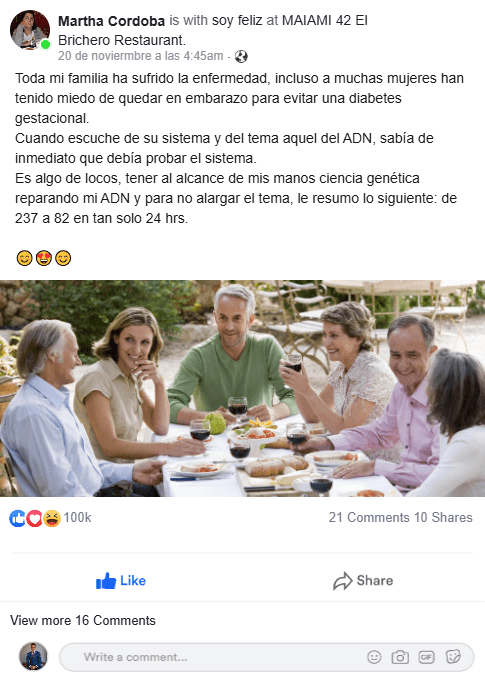Click the red heart reaction icon
The image size is (485, 680).
coord(34,518)
